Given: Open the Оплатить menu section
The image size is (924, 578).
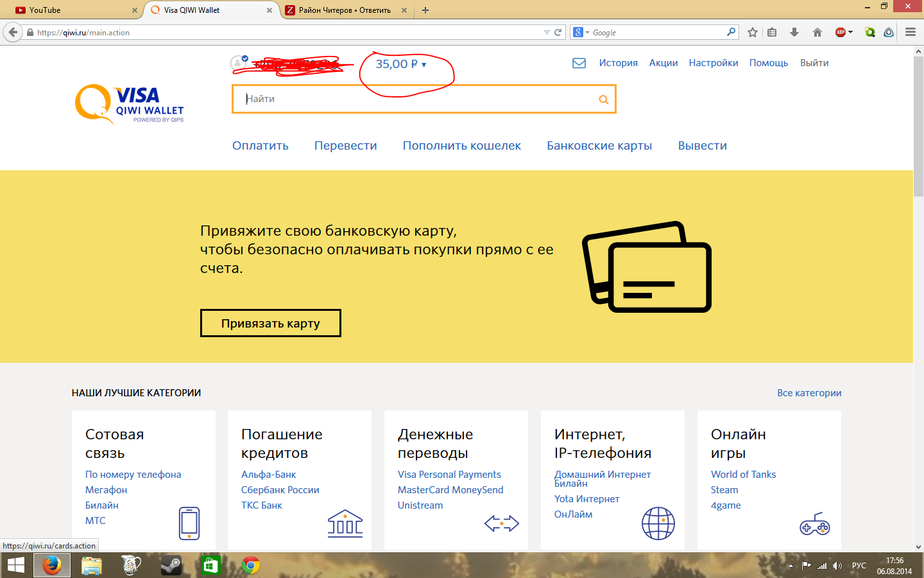Looking at the screenshot, I should click(x=261, y=146).
